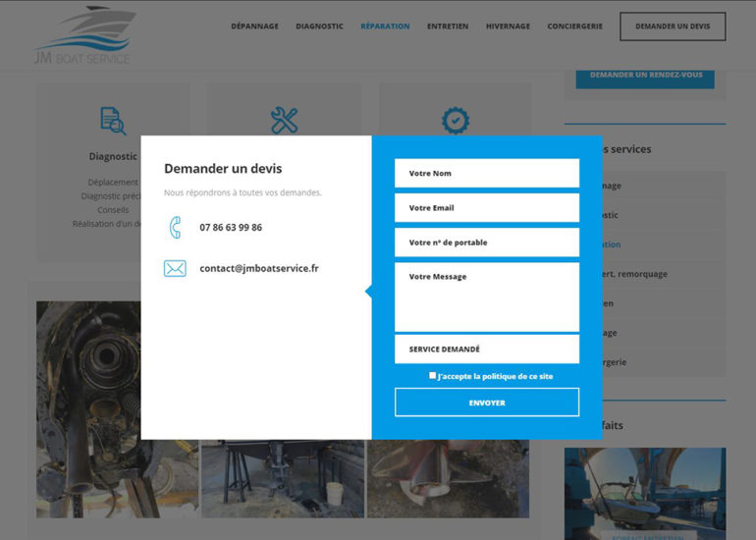756x540 pixels.
Task: Click the "la politique de ce site" label text
Action: [x=513, y=377]
